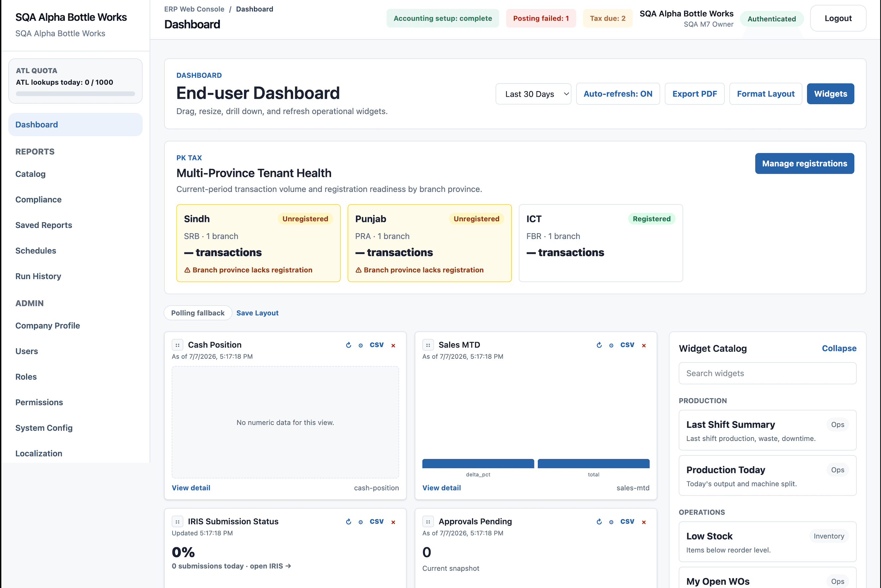
Task: Remove the IRIS Submission Status widget
Action: [x=393, y=522]
